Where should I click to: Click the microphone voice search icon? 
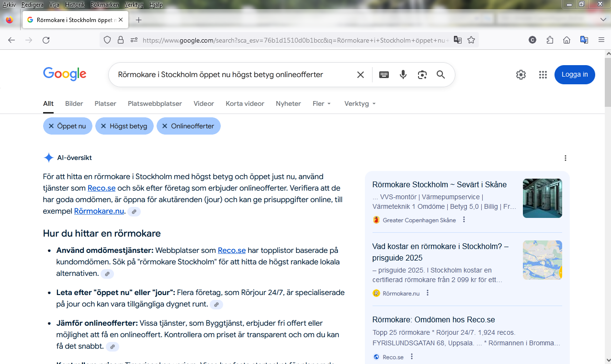point(403,75)
